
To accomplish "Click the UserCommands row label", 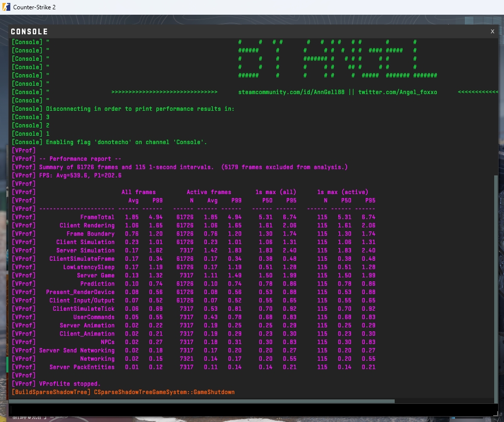I will 94,318.
